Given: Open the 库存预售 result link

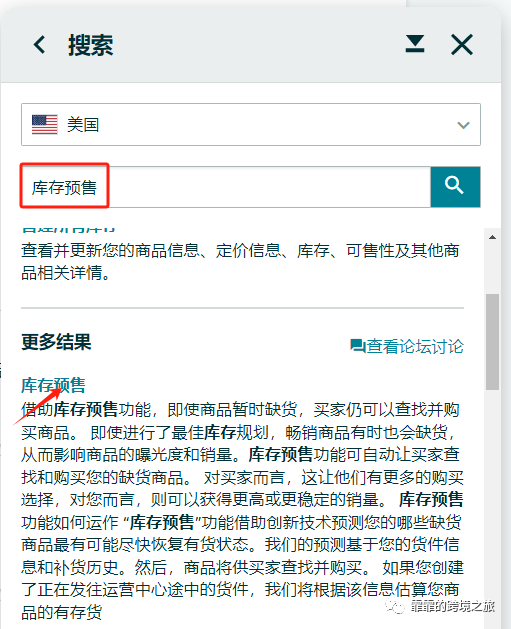Looking at the screenshot, I should click(53, 385).
